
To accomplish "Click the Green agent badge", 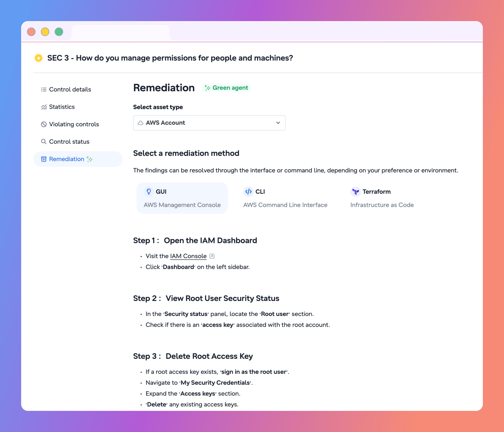I will click(x=226, y=88).
